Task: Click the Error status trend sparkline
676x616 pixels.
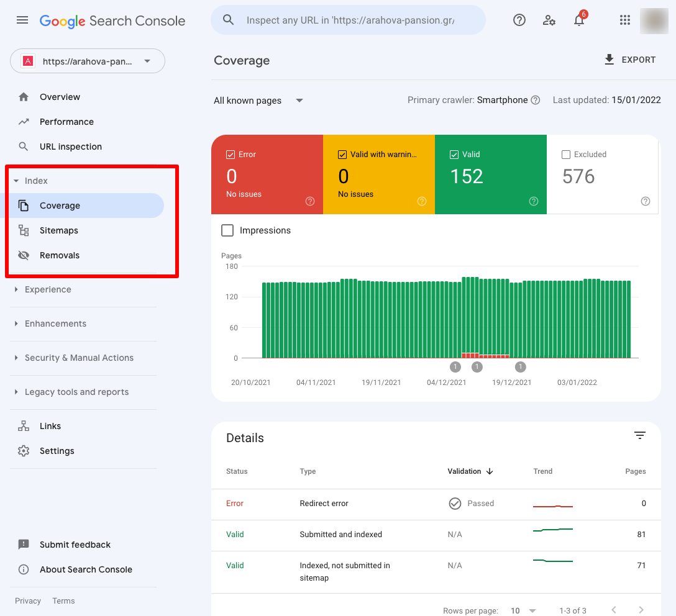Action: click(553, 506)
